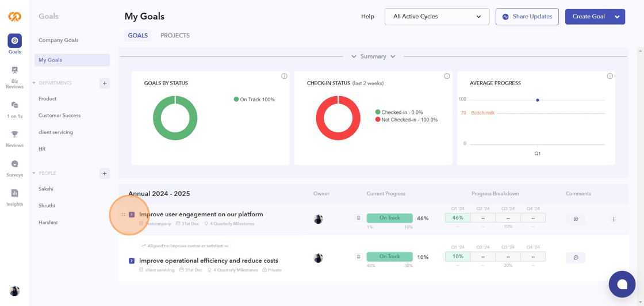Screen dimensions: 644x306
Task: Open Surveys in the left sidebar
Action: [15, 168]
